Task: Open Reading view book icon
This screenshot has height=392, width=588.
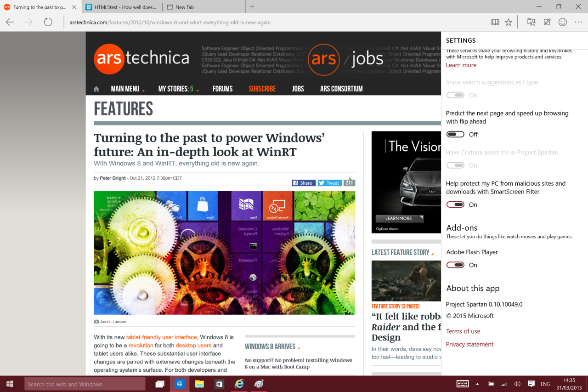Action: [x=495, y=22]
